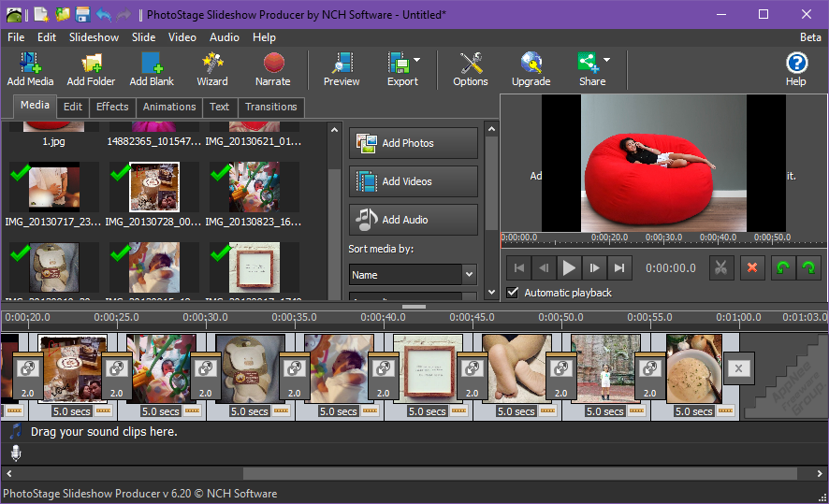Image resolution: width=829 pixels, height=504 pixels.
Task: Click the media list scroll up arrow
Action: pos(334,129)
